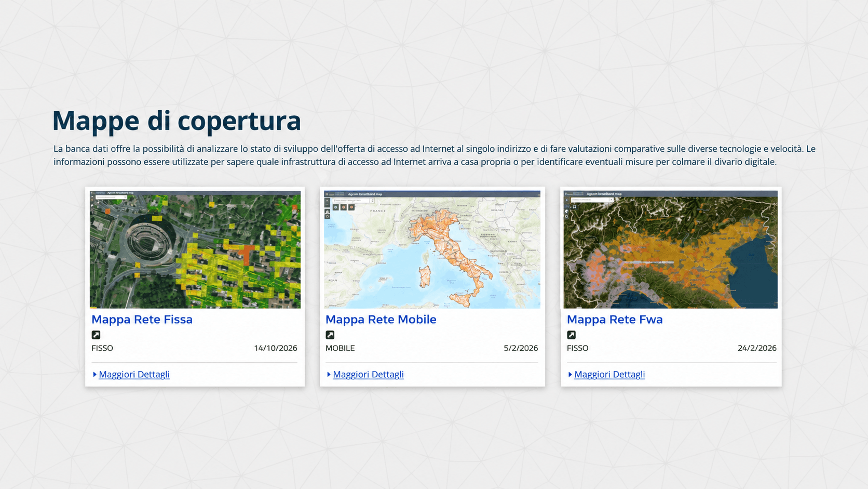This screenshot has width=868, height=489.
Task: Expand Maggiori Dettagli arrow in Mappa Rete Mobile card
Action: point(329,374)
